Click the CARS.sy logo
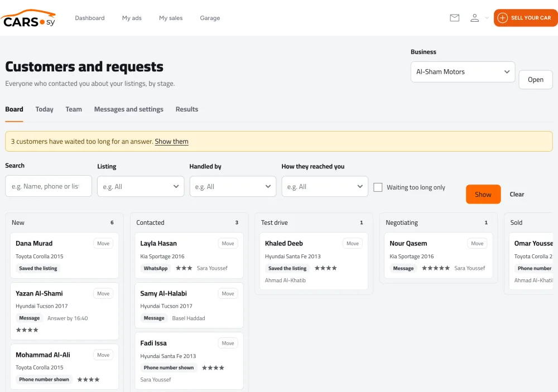This screenshot has width=558, height=392. point(28,18)
